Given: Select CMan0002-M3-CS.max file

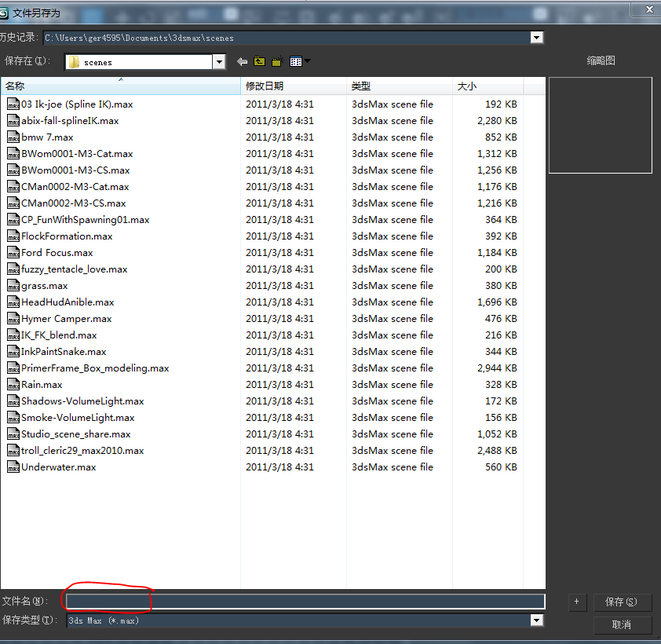Looking at the screenshot, I should [x=73, y=203].
